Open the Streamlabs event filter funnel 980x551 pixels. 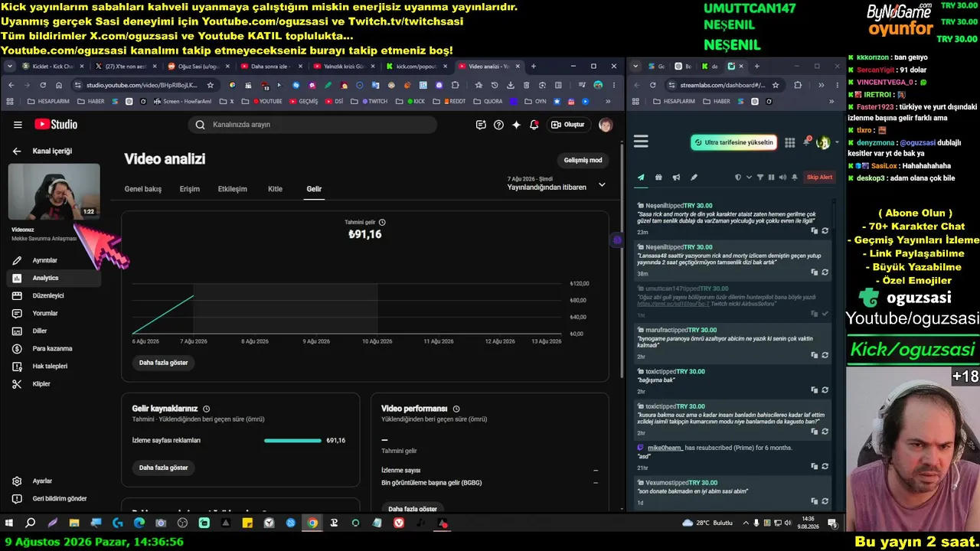click(760, 178)
